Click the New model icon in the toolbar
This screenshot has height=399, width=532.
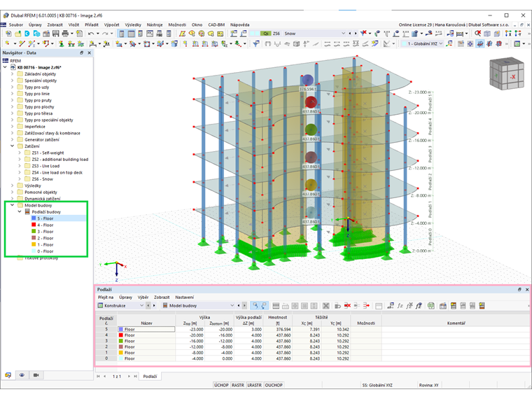pos(8,34)
